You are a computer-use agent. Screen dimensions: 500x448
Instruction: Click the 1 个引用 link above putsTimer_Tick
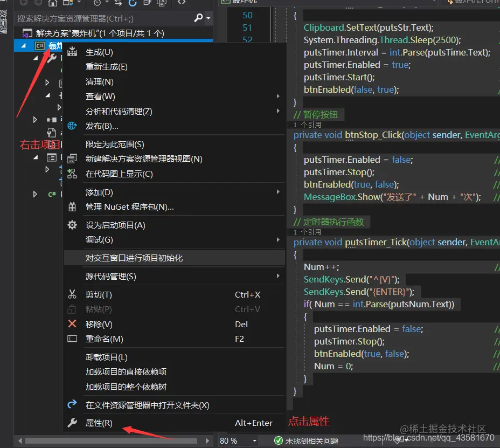[308, 232]
